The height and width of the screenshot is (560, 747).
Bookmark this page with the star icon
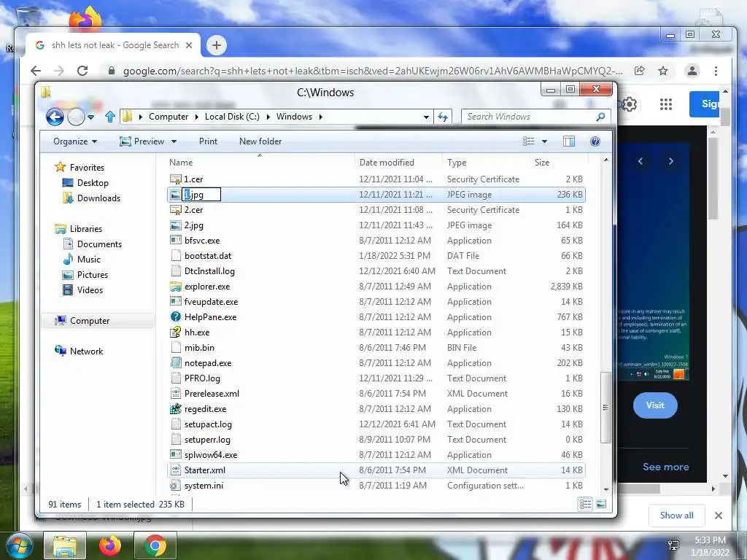pos(662,71)
